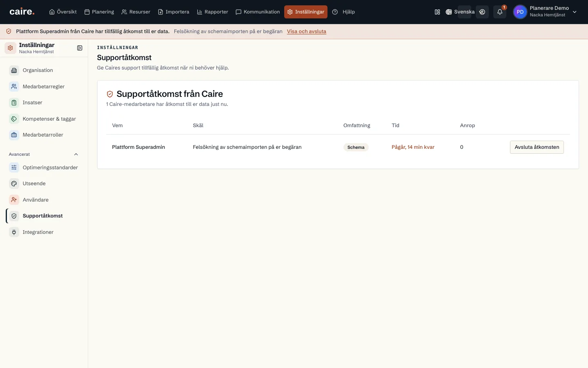Click the PD user avatar
The image size is (588, 368).
[520, 12]
